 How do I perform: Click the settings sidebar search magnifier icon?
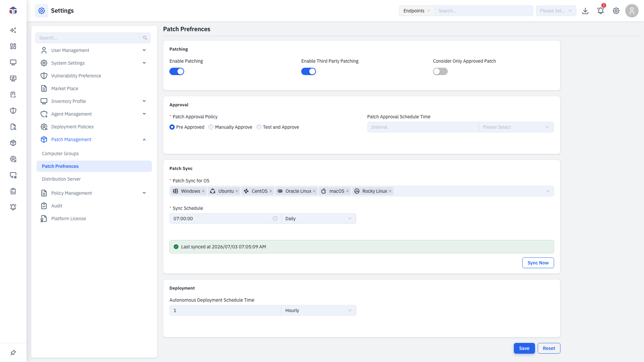(145, 38)
